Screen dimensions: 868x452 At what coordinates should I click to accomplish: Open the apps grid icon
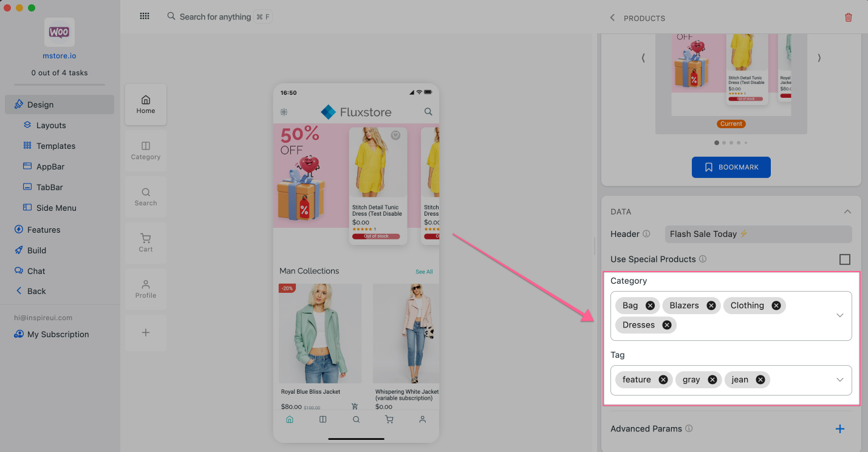pos(145,16)
